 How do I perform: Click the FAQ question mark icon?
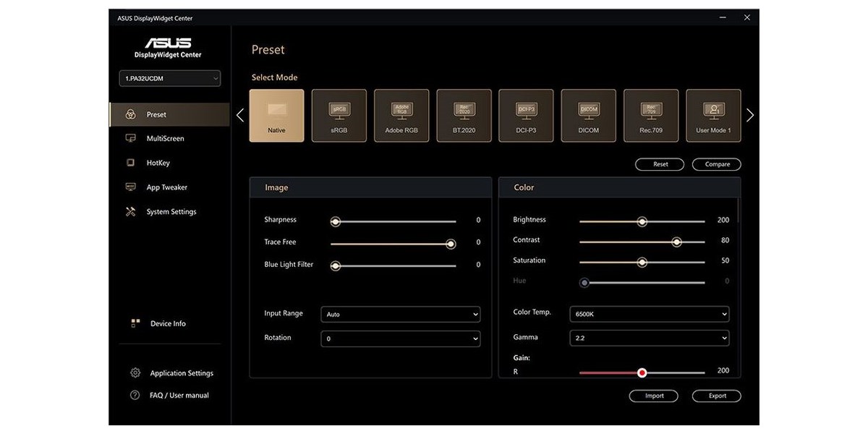pyautogui.click(x=135, y=395)
